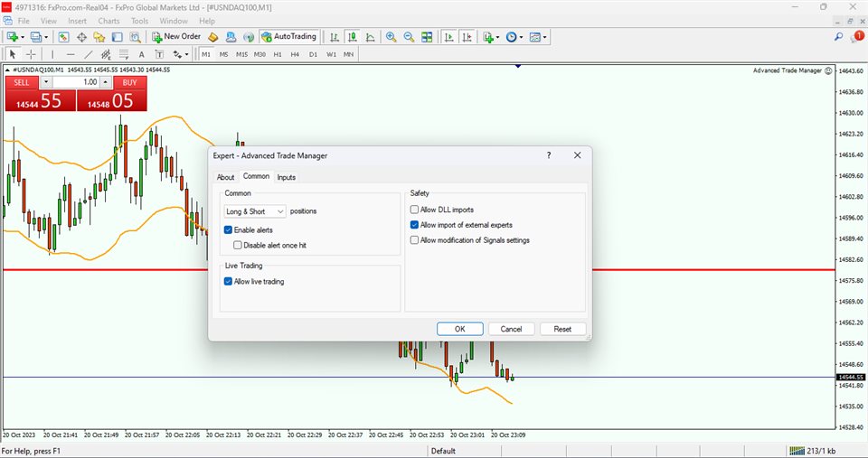The height and width of the screenshot is (458, 868).
Task: Select the crosshair tool
Action: click(31, 54)
